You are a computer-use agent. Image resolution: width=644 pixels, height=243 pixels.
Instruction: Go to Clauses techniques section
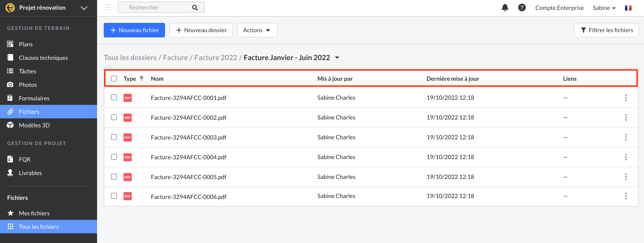tap(43, 58)
